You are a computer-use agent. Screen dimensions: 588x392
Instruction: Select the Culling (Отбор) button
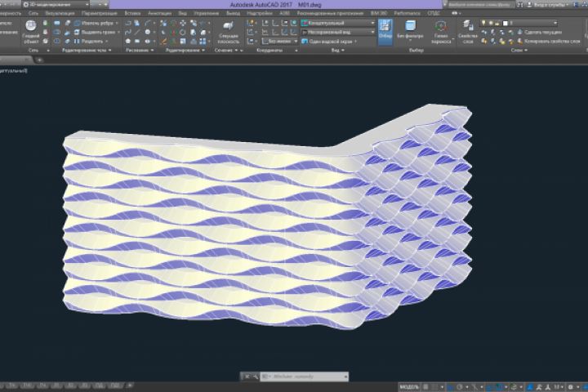coord(385,30)
